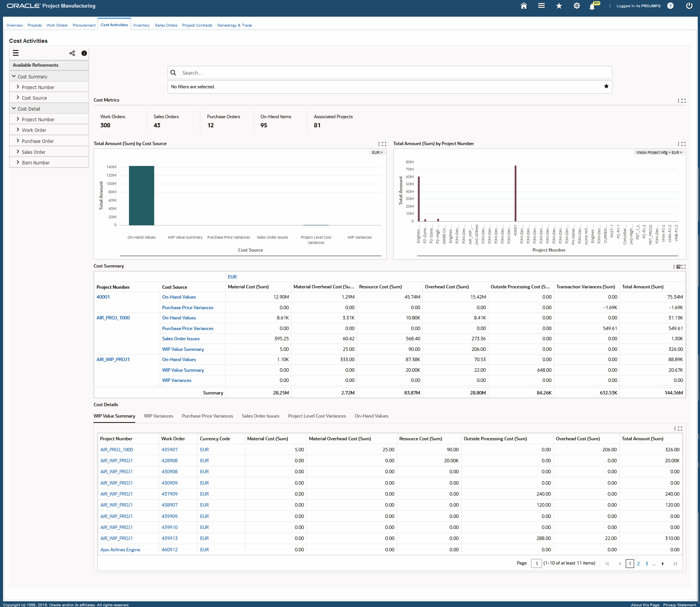
Task: Toggle the refinements panel hamburger icon
Action: (16, 53)
